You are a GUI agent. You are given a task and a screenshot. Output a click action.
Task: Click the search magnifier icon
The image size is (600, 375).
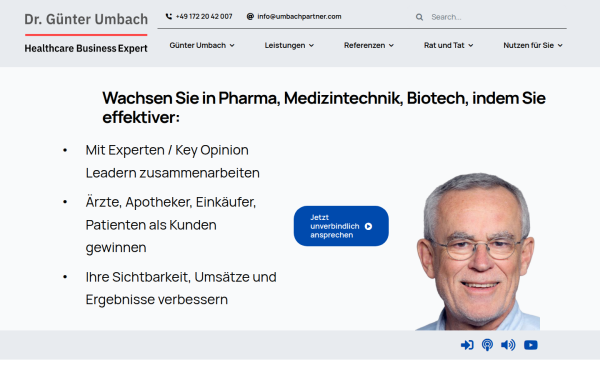[419, 17]
